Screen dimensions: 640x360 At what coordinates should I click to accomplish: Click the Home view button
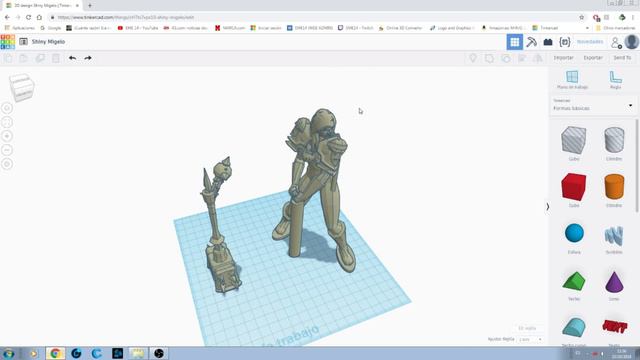(x=7, y=108)
